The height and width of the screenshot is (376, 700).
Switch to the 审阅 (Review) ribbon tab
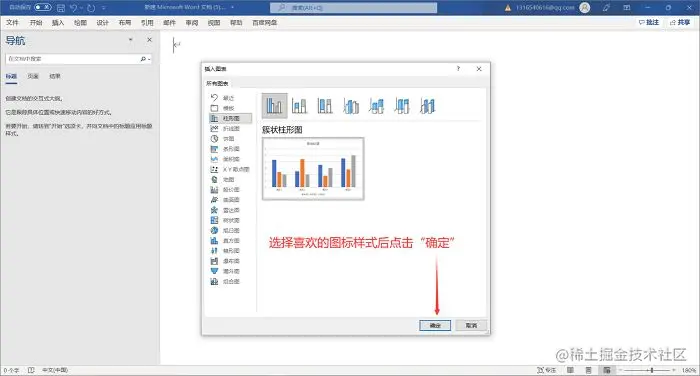point(192,22)
